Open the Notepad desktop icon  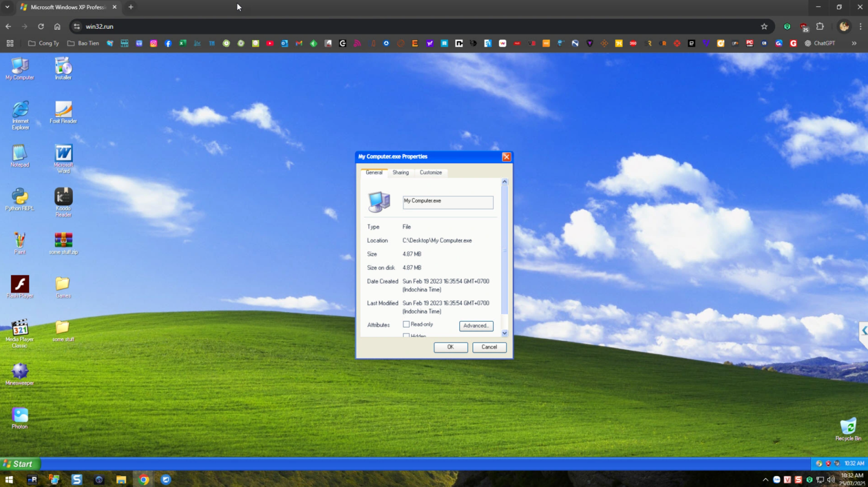[20, 156]
